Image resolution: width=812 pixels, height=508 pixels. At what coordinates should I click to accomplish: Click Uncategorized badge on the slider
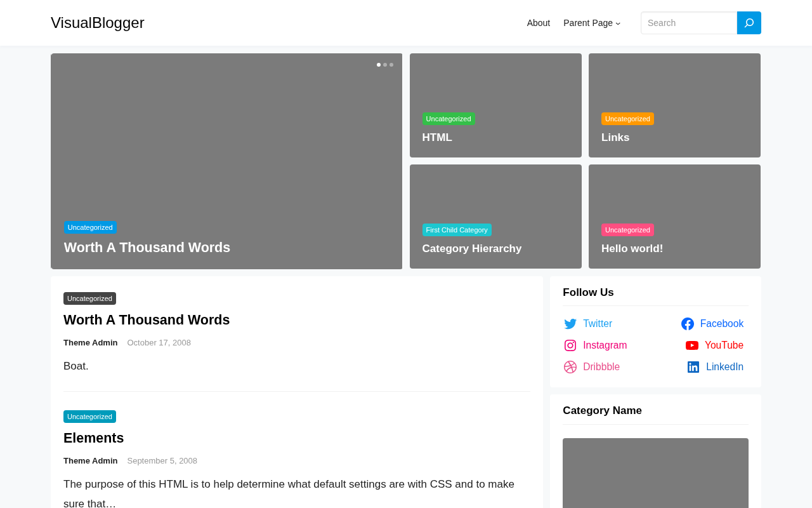90,227
